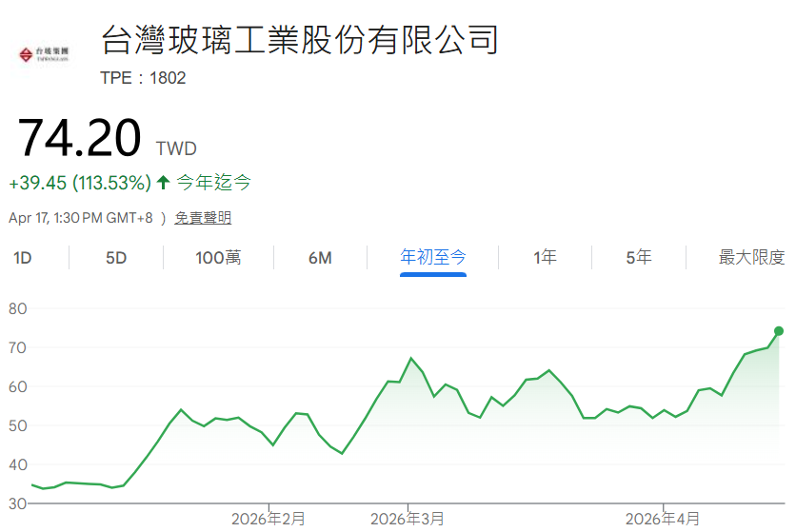Click the Taiwan Glass company logo
The image size is (796, 532).
(x=44, y=54)
